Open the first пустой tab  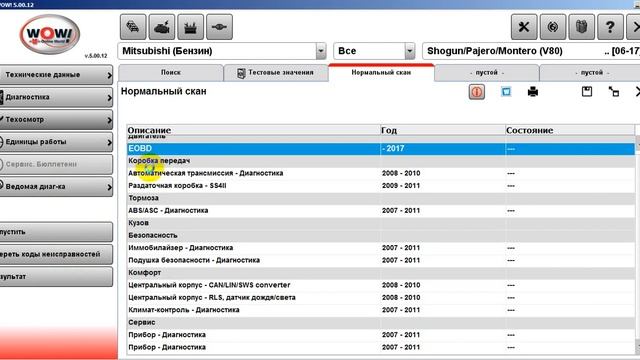click(x=487, y=73)
